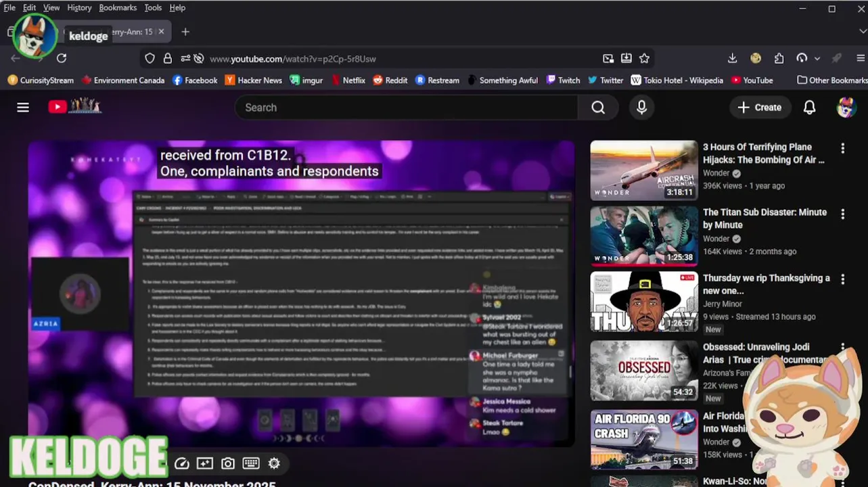Open the Twitter bookmark

click(606, 80)
